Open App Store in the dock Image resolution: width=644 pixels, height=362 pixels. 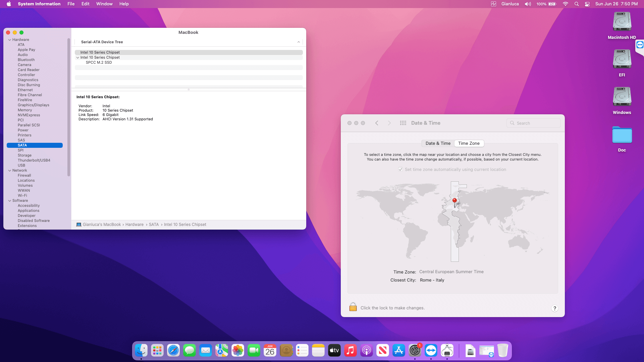point(399,351)
